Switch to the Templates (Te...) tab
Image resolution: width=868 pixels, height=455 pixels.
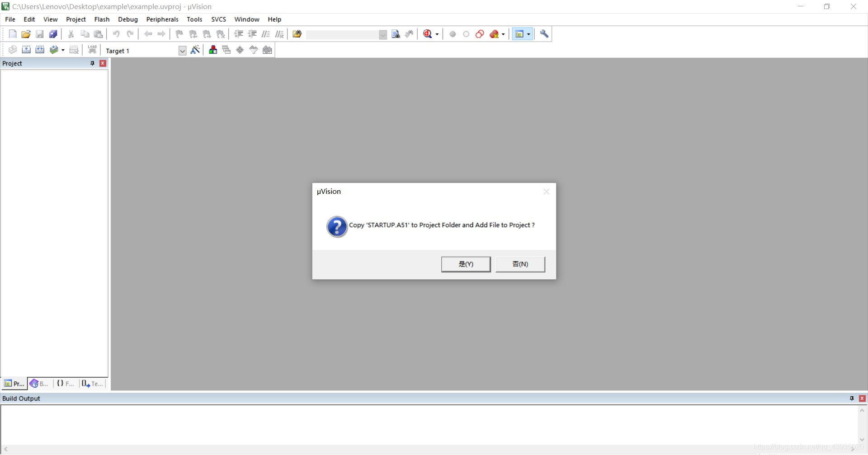pyautogui.click(x=93, y=384)
